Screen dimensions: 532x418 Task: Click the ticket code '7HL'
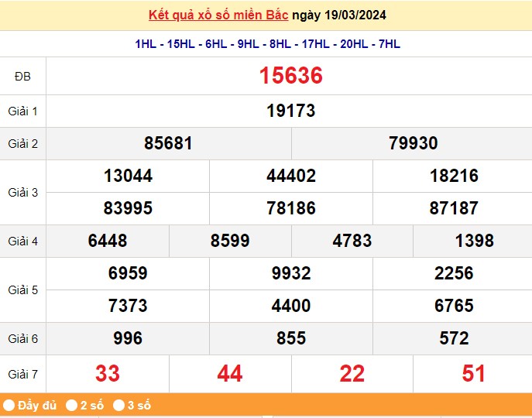click(x=390, y=44)
